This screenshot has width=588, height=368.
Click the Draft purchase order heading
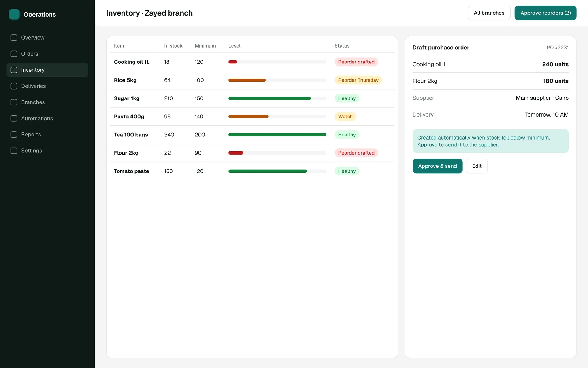(x=441, y=48)
